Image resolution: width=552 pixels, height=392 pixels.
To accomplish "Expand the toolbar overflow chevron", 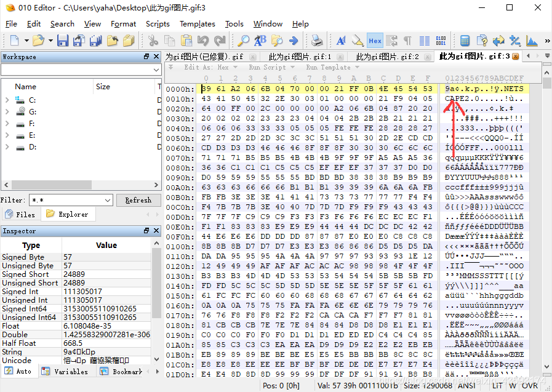I will tap(547, 41).
